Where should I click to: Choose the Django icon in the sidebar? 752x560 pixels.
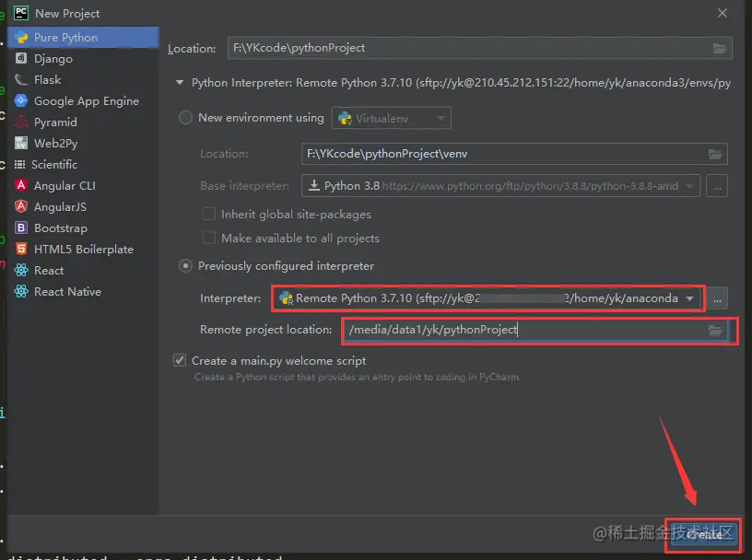(x=21, y=59)
